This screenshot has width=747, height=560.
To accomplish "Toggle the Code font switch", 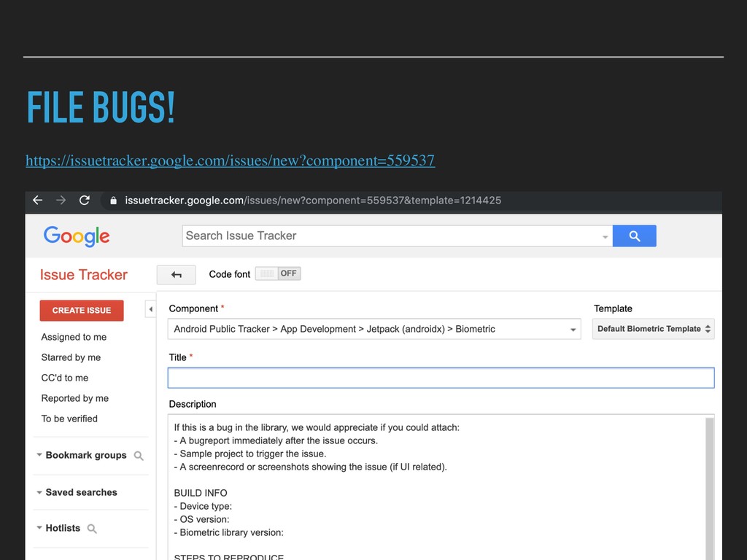I will pyautogui.click(x=278, y=274).
